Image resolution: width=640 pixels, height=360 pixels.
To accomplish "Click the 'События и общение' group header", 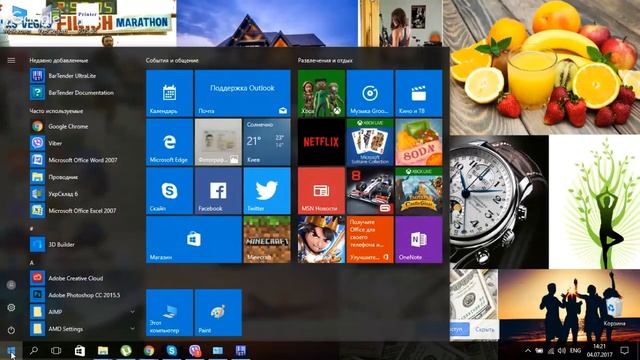I will (172, 60).
